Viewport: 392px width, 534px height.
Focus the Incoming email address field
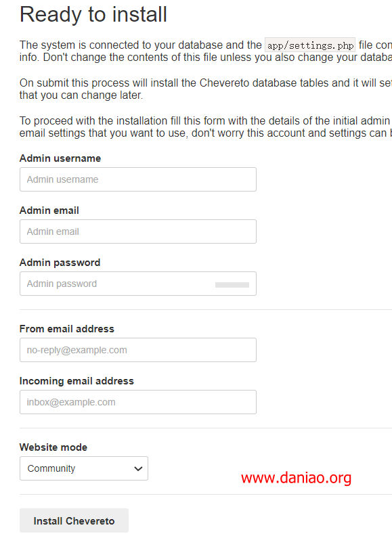click(x=138, y=402)
